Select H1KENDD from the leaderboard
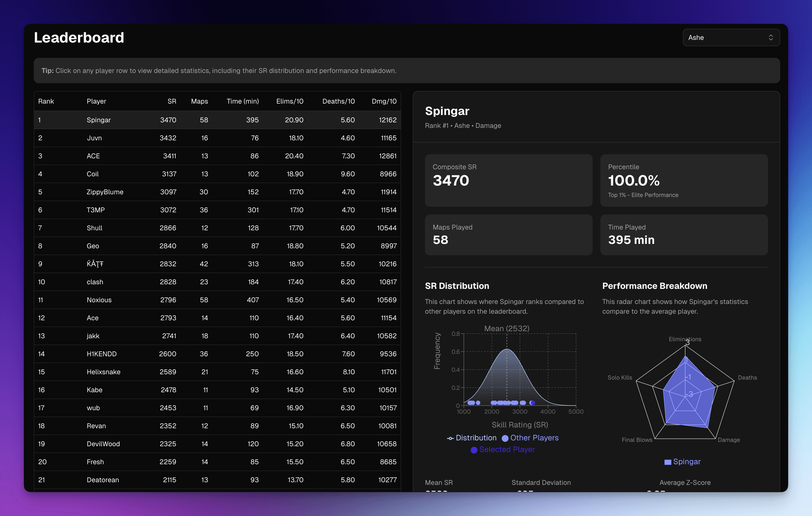 [217, 354]
